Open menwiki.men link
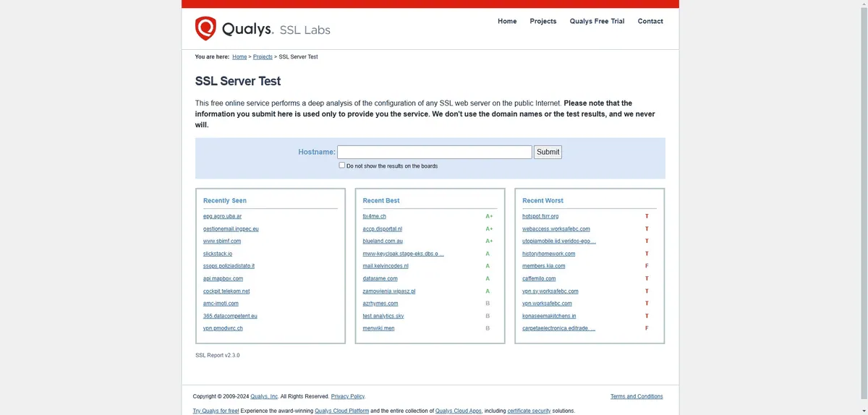The image size is (868, 415). tap(379, 328)
